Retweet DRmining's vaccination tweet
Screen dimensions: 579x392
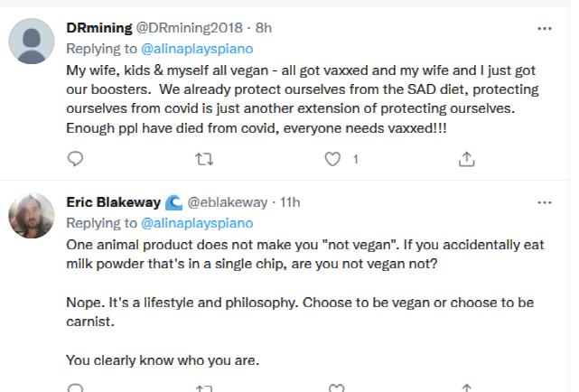pos(205,159)
